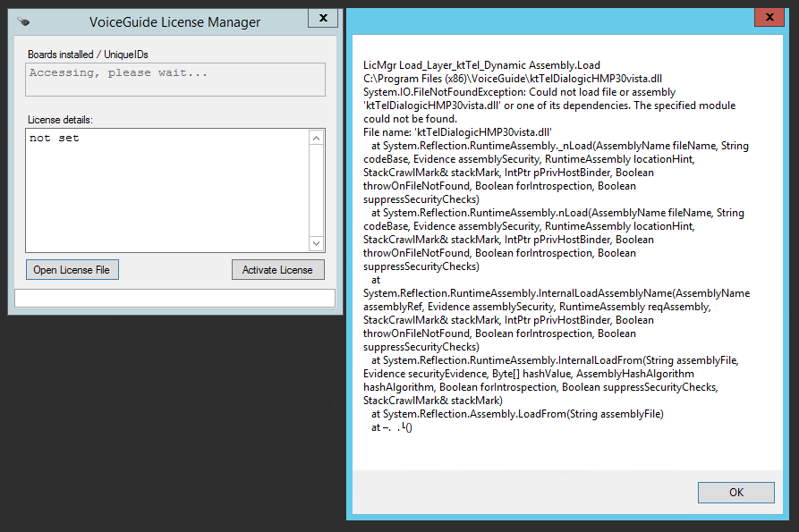Click the 'C:\Program Files (x86)\VoiceGuide' path line
This screenshot has height=532, width=799.
click(513, 79)
